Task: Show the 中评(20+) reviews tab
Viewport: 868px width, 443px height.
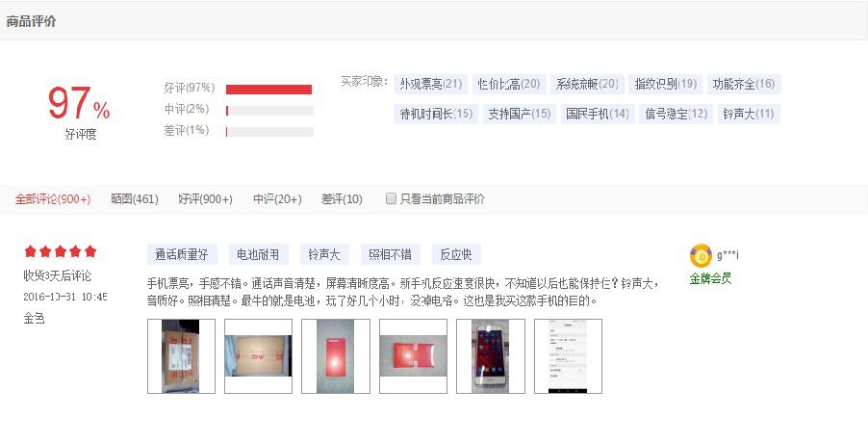Action: coord(277,199)
